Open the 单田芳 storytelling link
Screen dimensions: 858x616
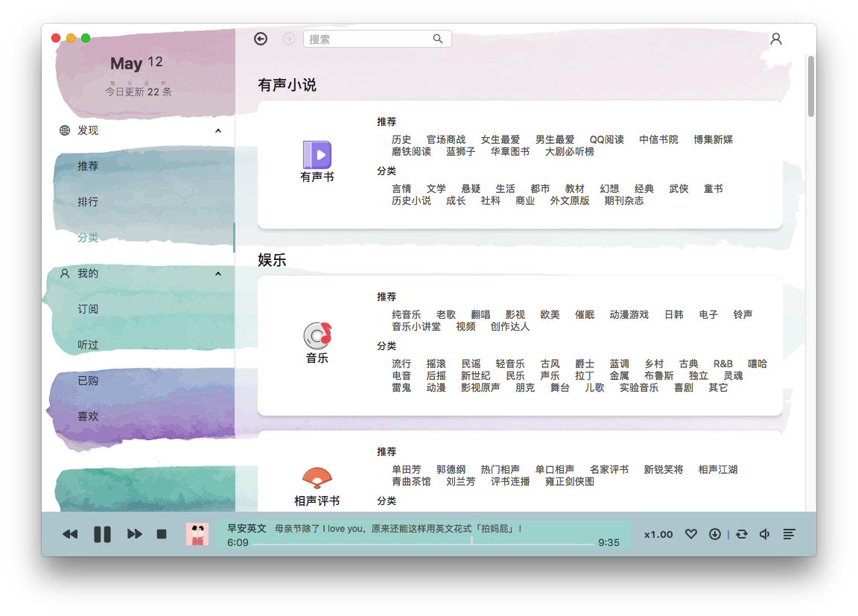click(x=407, y=469)
